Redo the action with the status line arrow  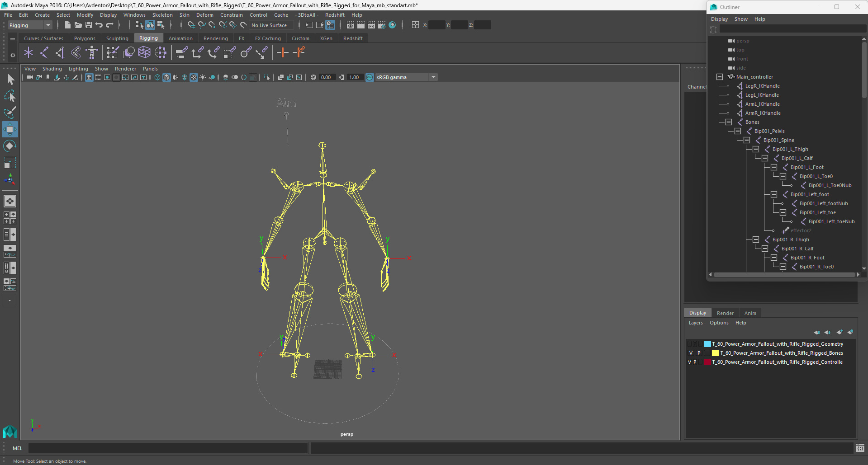[109, 25]
